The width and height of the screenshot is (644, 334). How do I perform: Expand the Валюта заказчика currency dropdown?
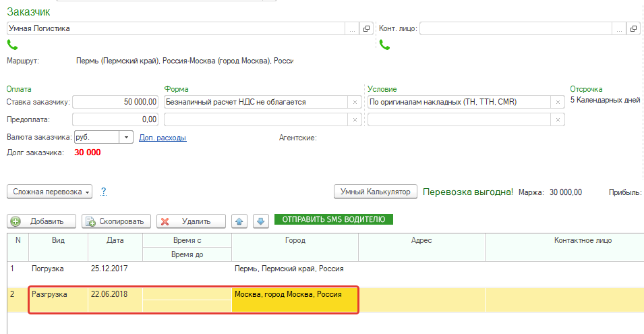(126, 137)
